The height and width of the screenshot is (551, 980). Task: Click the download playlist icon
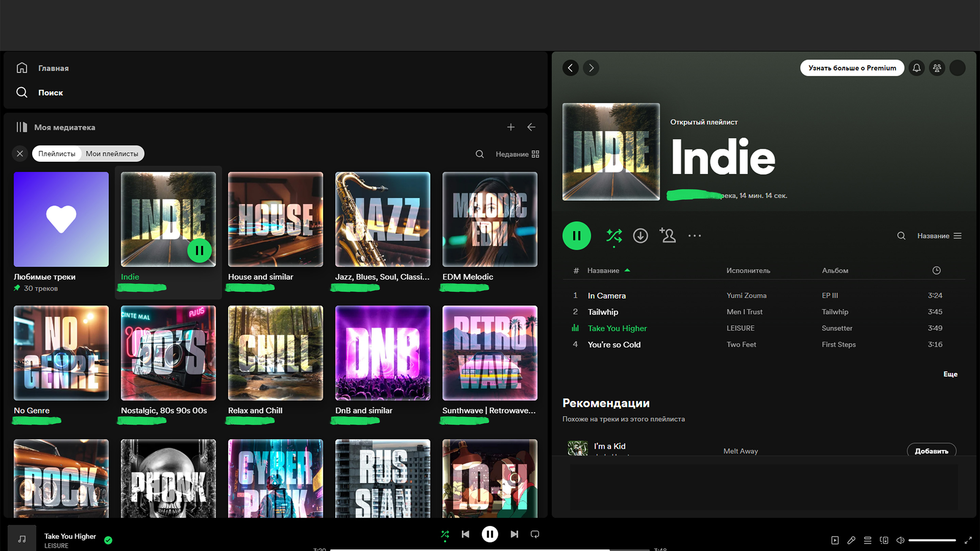click(640, 236)
